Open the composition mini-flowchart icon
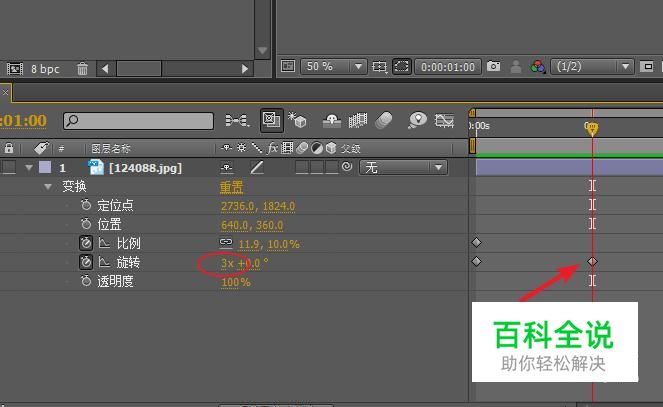Screen dimensions: 663x407 [x=237, y=121]
